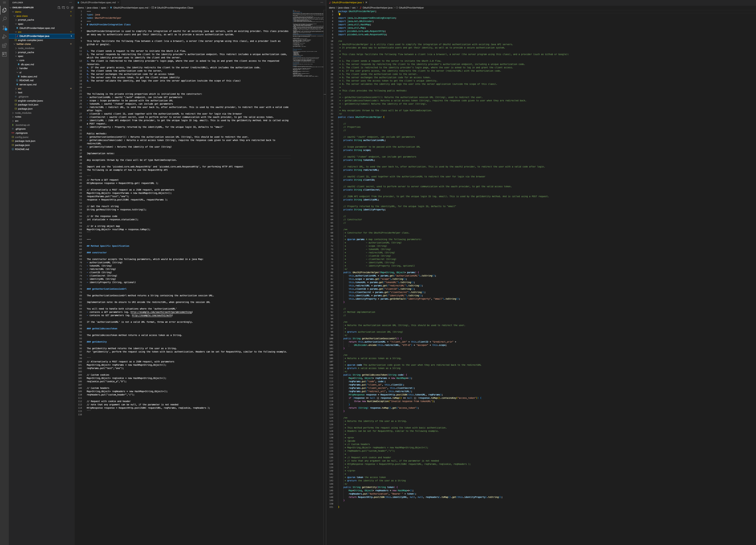
Task: Open the Explorer pane's more actions menu
Action: click(x=70, y=2)
